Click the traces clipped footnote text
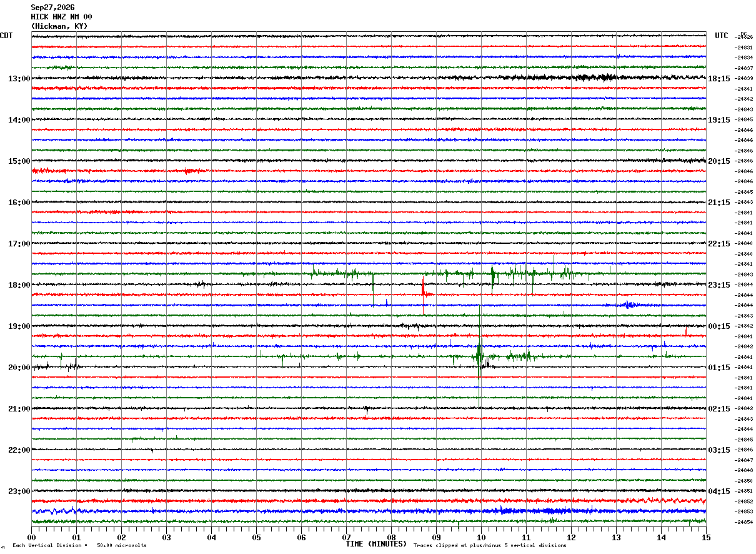Screen dimensions: 756x554 coord(490,545)
